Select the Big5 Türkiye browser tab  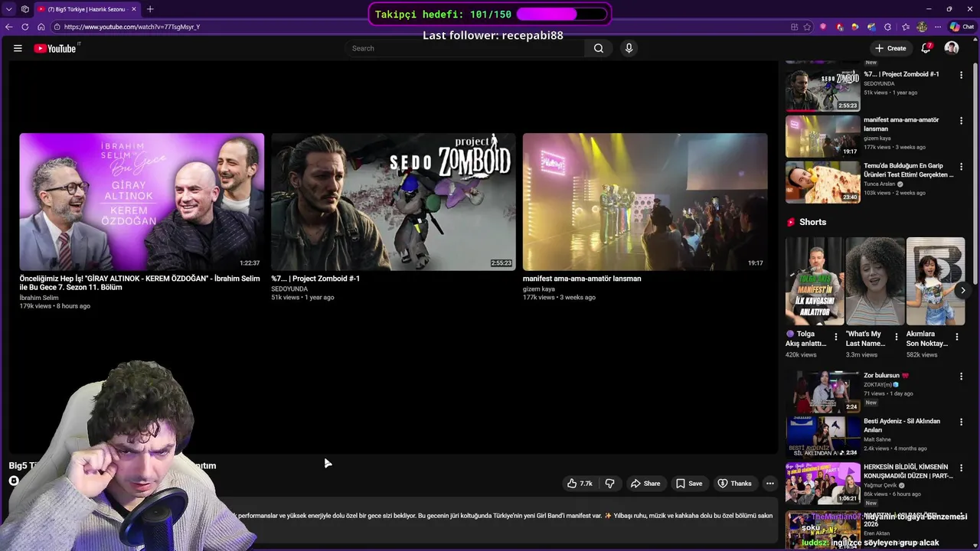pos(87,9)
